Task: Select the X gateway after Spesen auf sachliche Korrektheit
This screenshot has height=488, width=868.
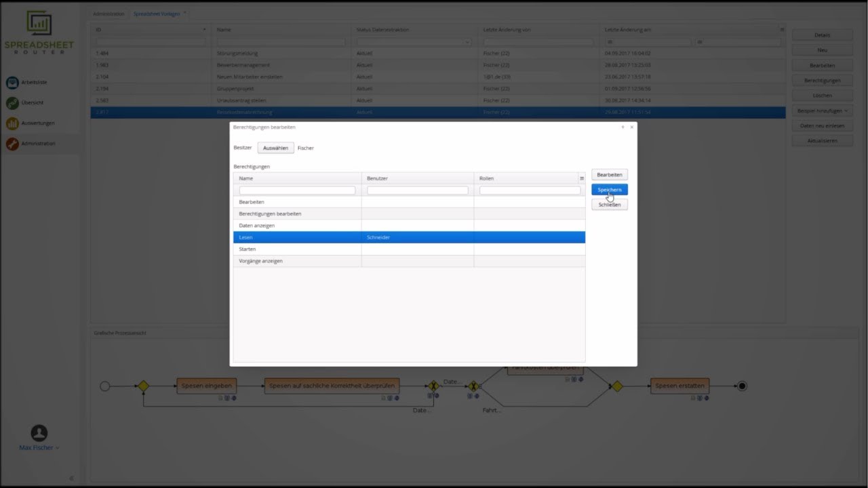Action: pyautogui.click(x=433, y=386)
